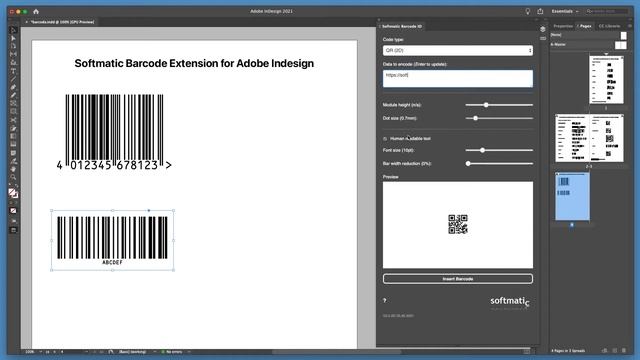This screenshot has width=640, height=360.
Task: Select the Eyedropper tool
Action: (x=13, y=161)
